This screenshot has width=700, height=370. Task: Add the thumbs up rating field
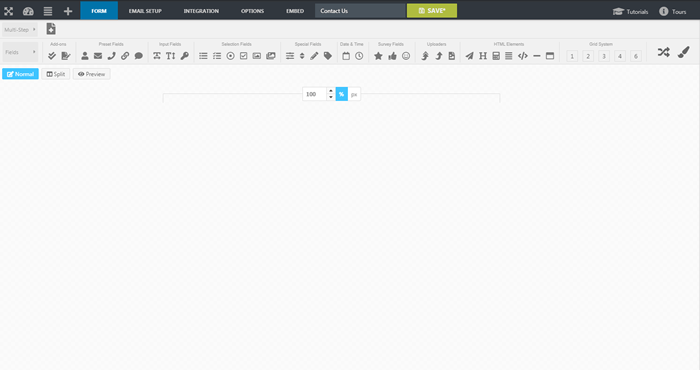coord(392,56)
